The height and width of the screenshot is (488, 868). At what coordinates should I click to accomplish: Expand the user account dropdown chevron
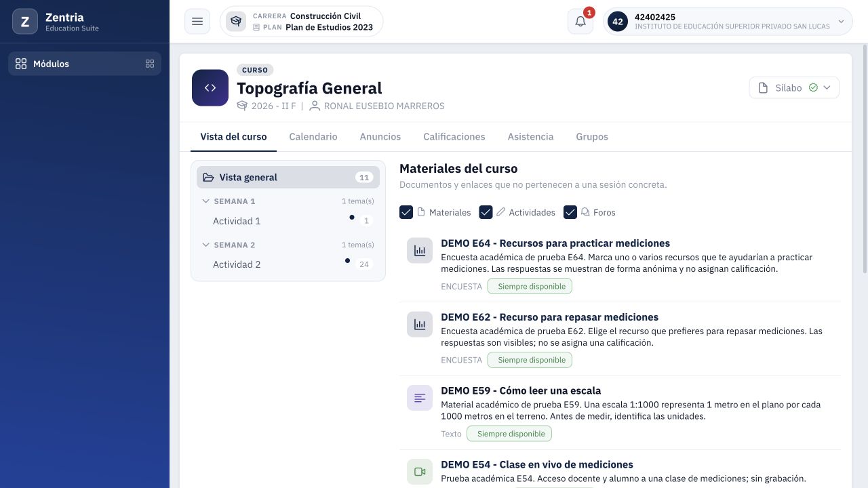(x=842, y=22)
